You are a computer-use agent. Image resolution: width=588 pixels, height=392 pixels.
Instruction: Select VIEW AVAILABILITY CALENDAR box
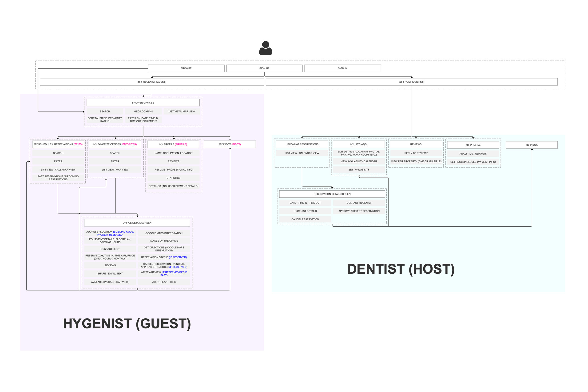pyautogui.click(x=359, y=161)
